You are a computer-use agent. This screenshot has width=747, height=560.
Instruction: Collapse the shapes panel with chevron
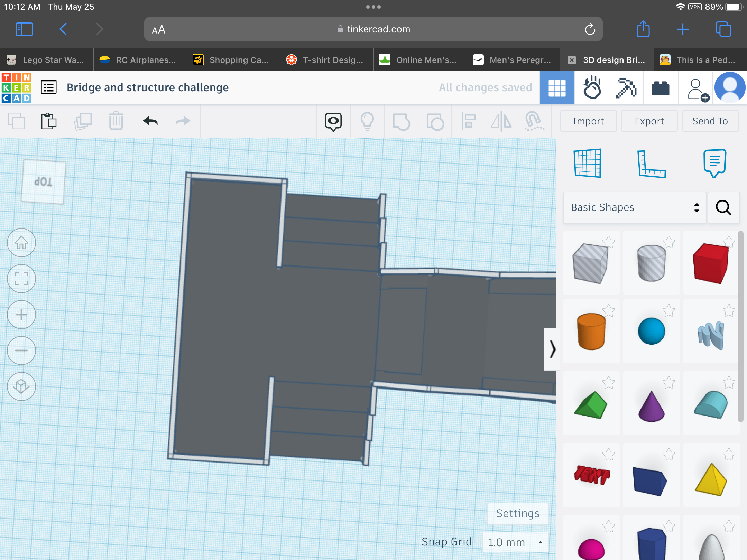(552, 349)
